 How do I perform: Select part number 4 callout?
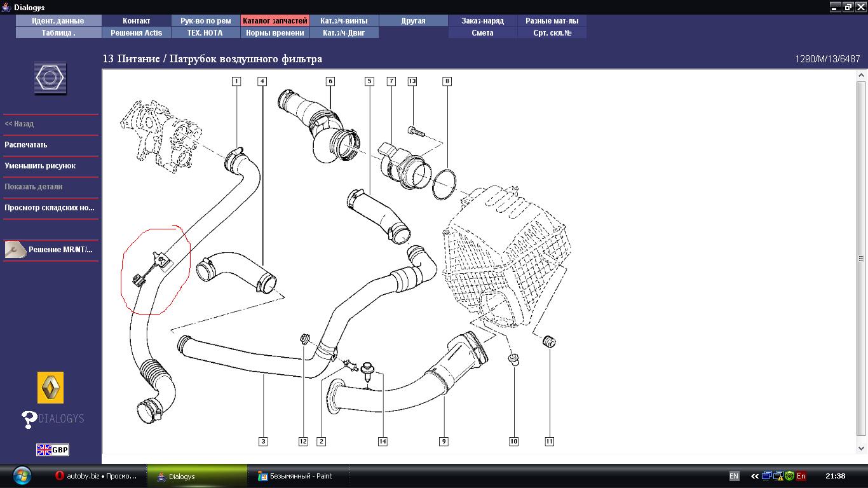[x=262, y=81]
